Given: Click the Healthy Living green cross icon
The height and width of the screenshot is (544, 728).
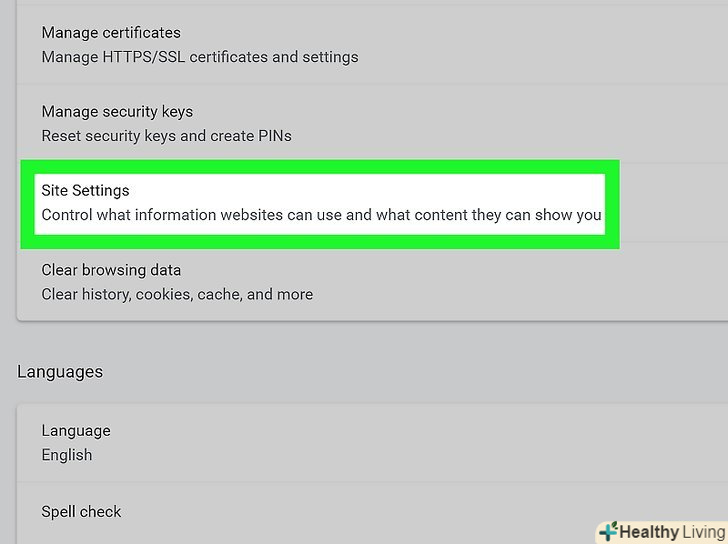Looking at the screenshot, I should click(x=608, y=532).
